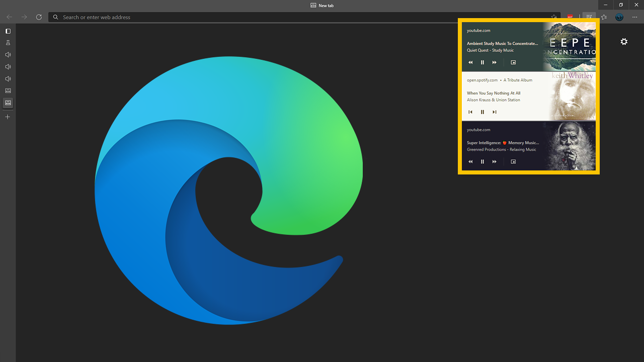This screenshot has height=362, width=644.
Task: Switch to the lowest speaker audio tab
Action: (x=8, y=79)
